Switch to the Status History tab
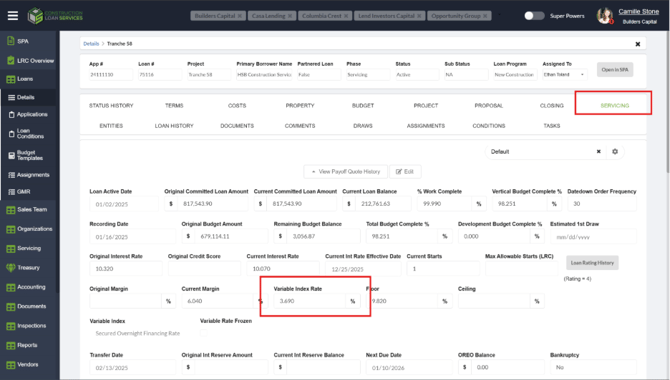This screenshot has width=670, height=380. 111,106
